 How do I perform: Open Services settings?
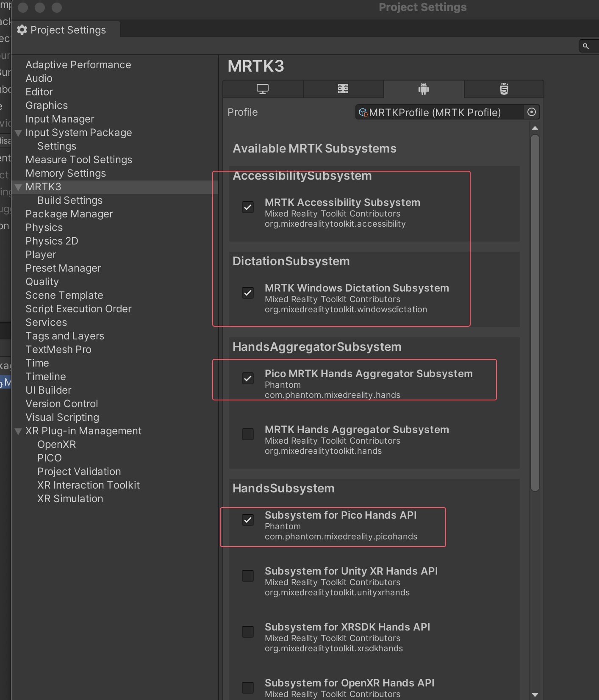click(46, 322)
